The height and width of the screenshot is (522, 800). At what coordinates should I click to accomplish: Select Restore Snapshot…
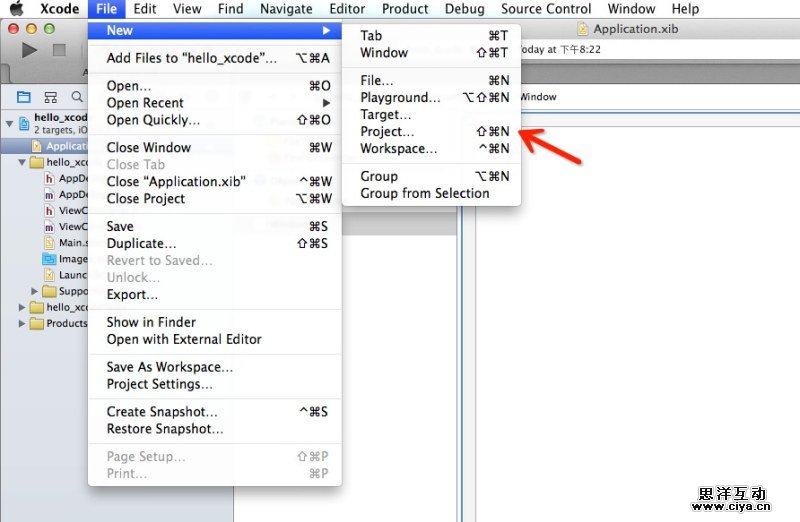click(x=215, y=429)
